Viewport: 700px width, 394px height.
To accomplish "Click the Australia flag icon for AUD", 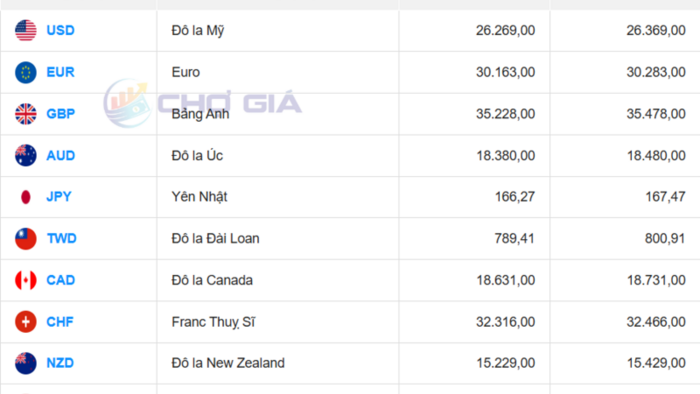I will 25,155.
